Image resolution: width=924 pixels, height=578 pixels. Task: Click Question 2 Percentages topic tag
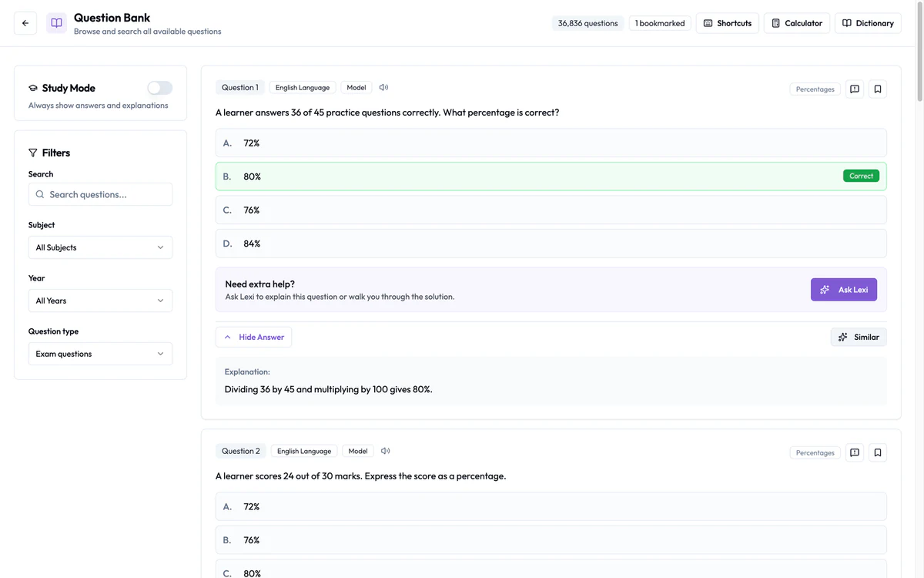point(815,452)
